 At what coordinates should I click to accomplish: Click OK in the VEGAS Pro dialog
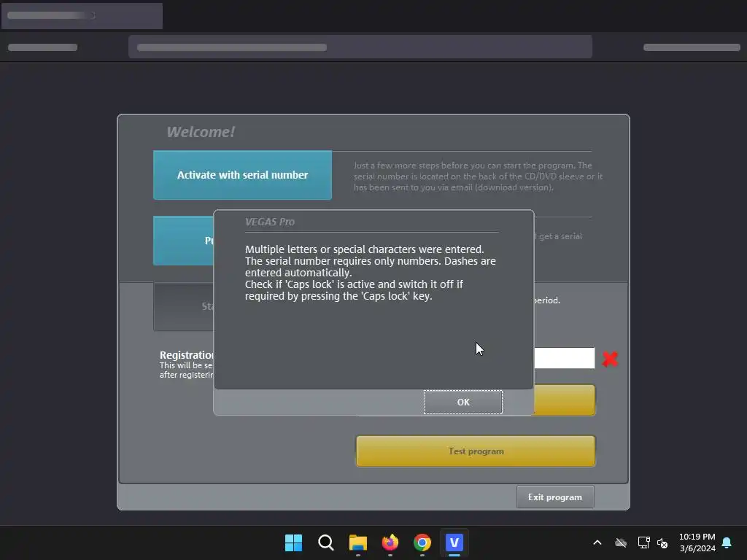(x=462, y=402)
